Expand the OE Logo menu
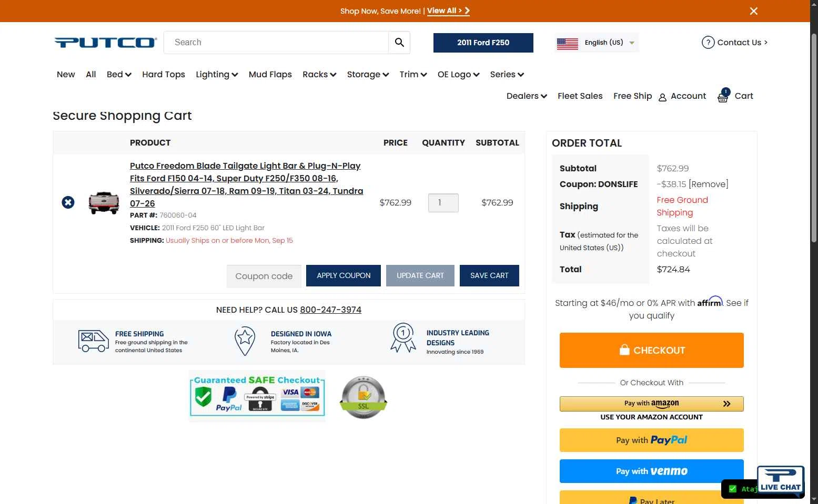The image size is (818, 504). click(x=458, y=75)
